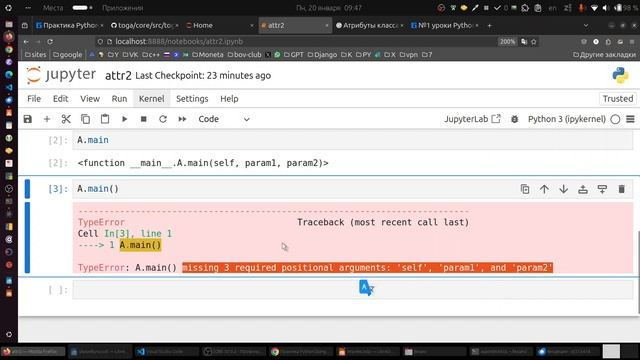This screenshot has width=640, height=360.
Task: Insert a cell above cell 3
Action: (583, 189)
